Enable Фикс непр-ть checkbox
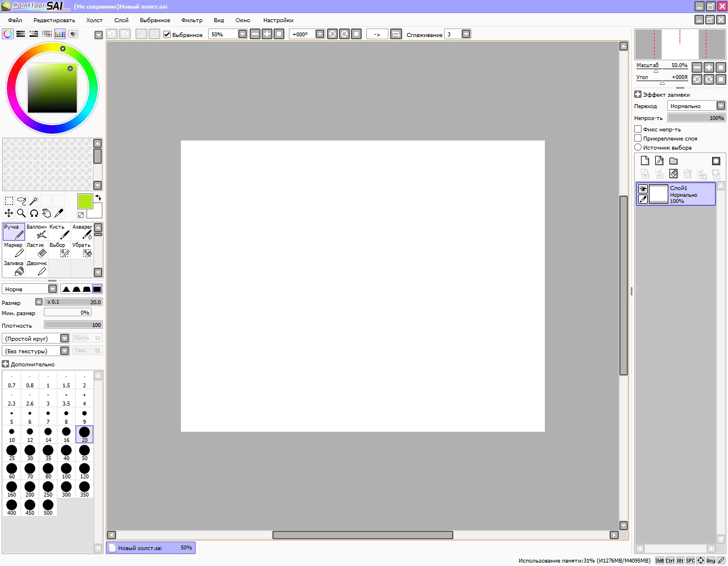 coord(638,129)
